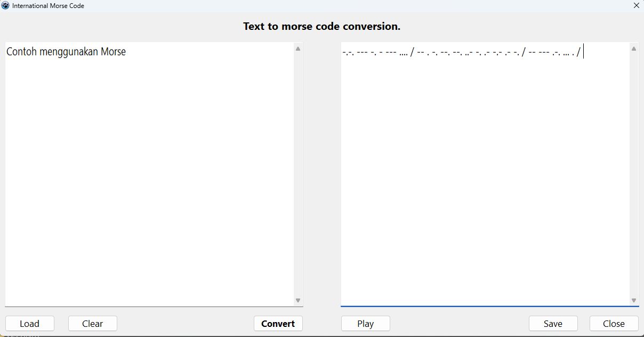The image size is (644, 337).
Task: Place cursor at end of Morse output
Action: pyautogui.click(x=582, y=52)
